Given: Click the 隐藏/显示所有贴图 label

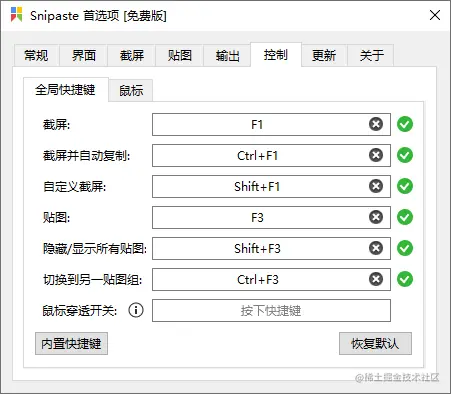Looking at the screenshot, I should point(95,249).
